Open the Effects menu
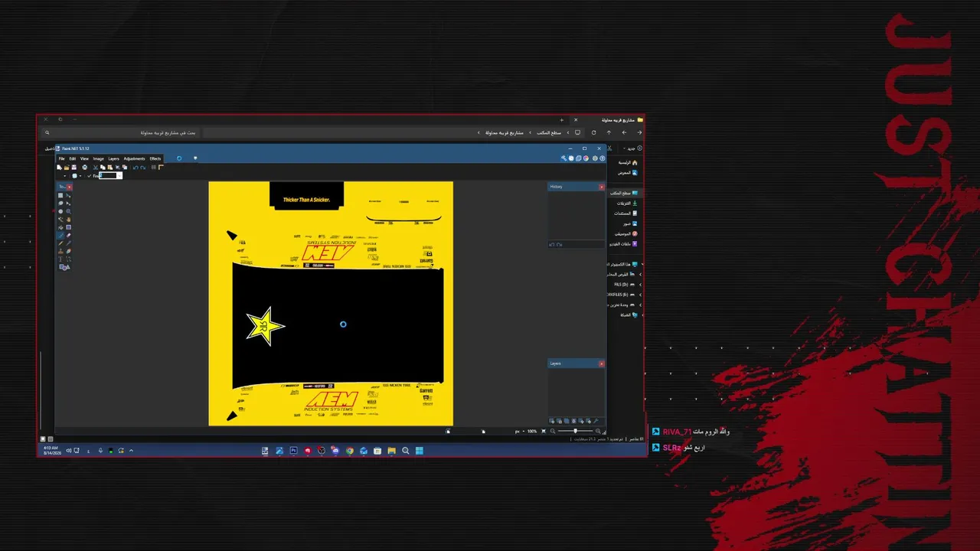This screenshot has height=551, width=980. click(155, 158)
